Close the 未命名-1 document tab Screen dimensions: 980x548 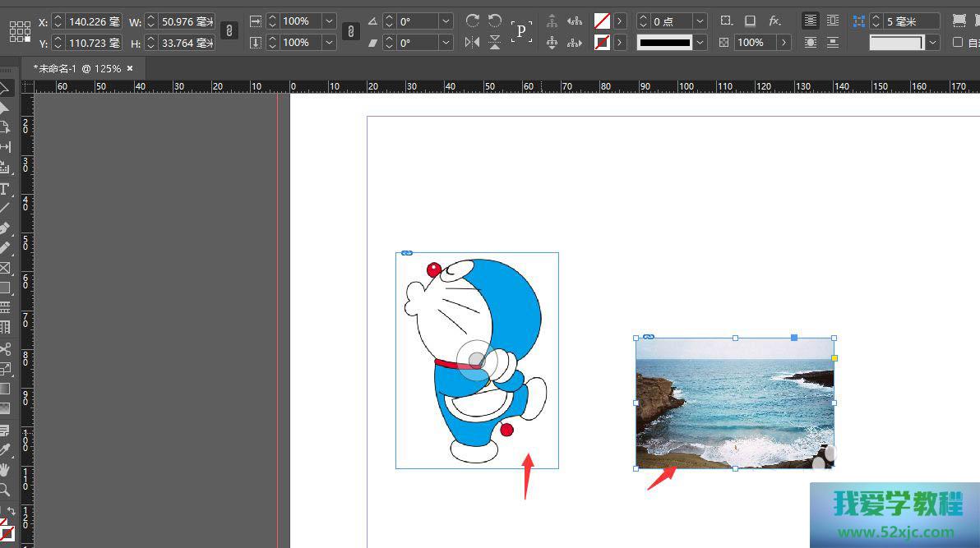point(130,69)
